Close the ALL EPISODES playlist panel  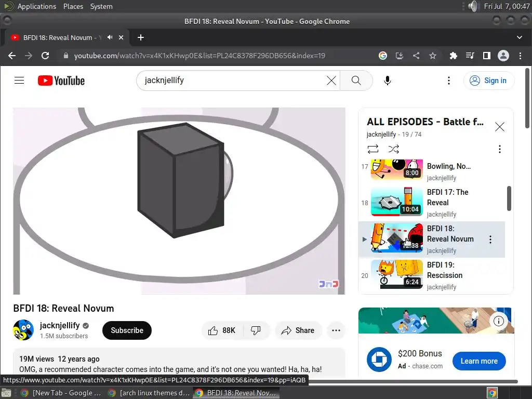pos(499,127)
